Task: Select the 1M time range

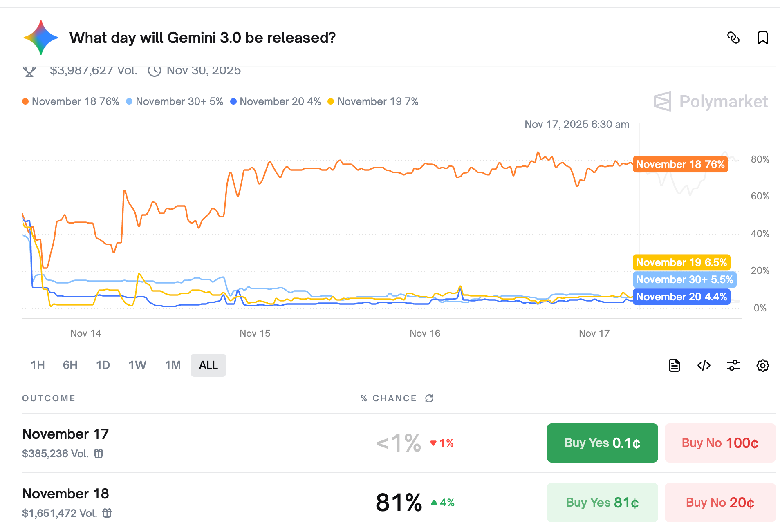Action: pos(173,365)
